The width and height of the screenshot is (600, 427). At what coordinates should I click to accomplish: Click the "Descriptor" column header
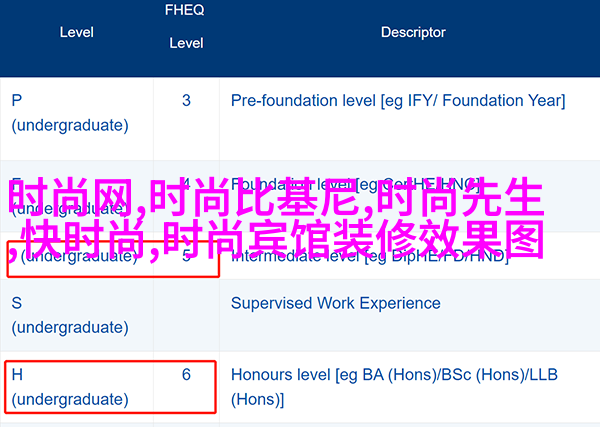[413, 33]
